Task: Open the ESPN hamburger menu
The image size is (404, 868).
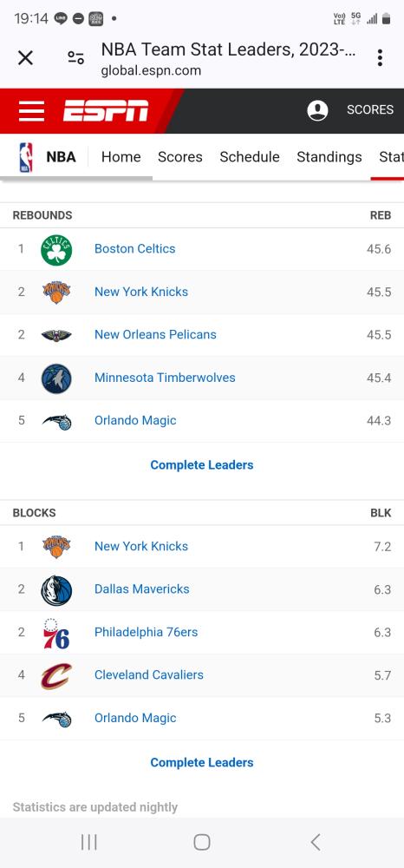Action: tap(31, 111)
